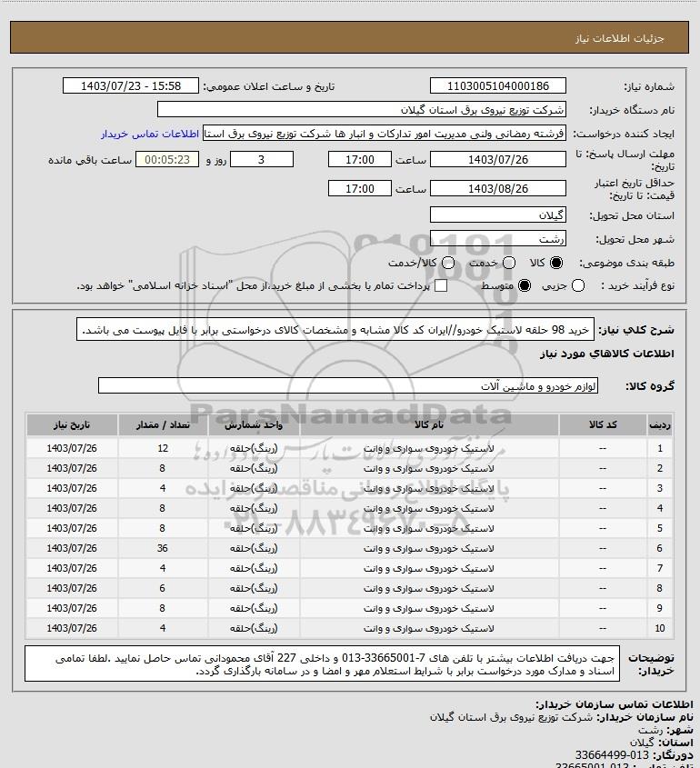Image resolution: width=700 pixels, height=768 pixels.
Task: Open the اطلاعات تماس خریدار link
Action: (x=150, y=135)
